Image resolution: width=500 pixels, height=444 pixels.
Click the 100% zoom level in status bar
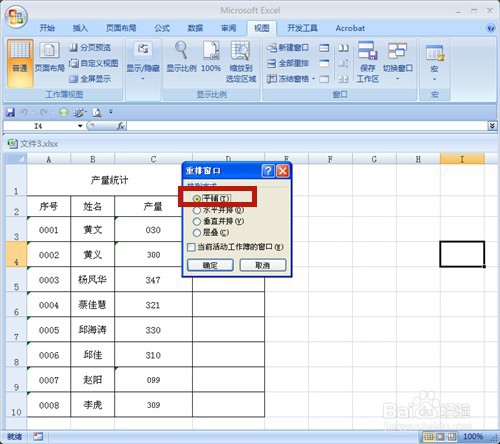473,436
